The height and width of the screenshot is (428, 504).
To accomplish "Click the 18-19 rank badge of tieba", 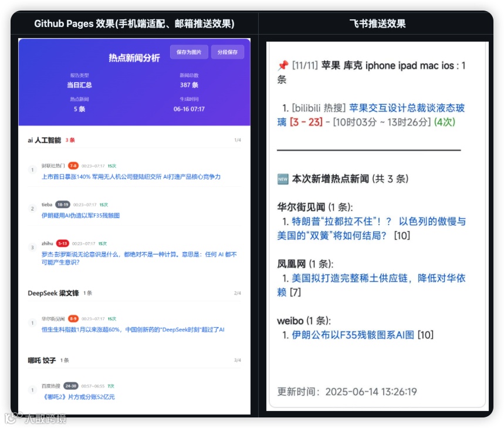I will coord(63,205).
